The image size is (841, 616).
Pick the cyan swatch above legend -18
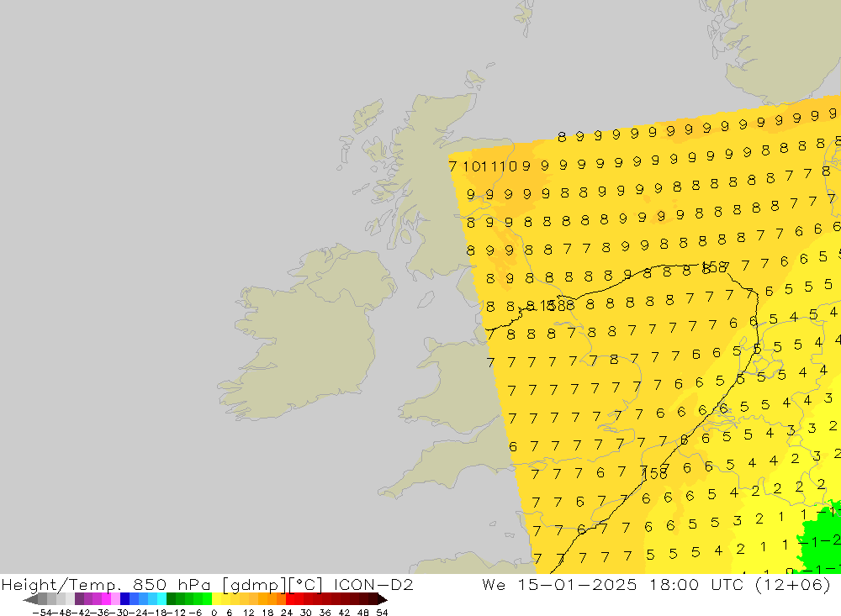click(x=161, y=599)
